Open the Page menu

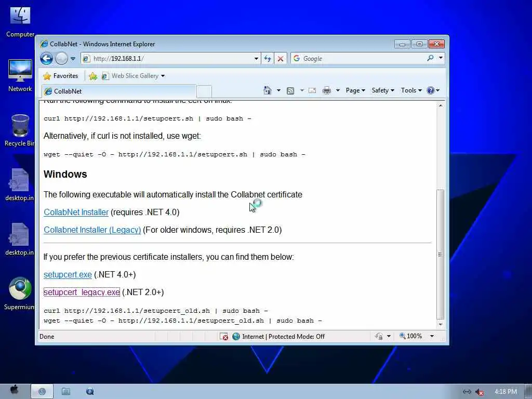(x=355, y=90)
